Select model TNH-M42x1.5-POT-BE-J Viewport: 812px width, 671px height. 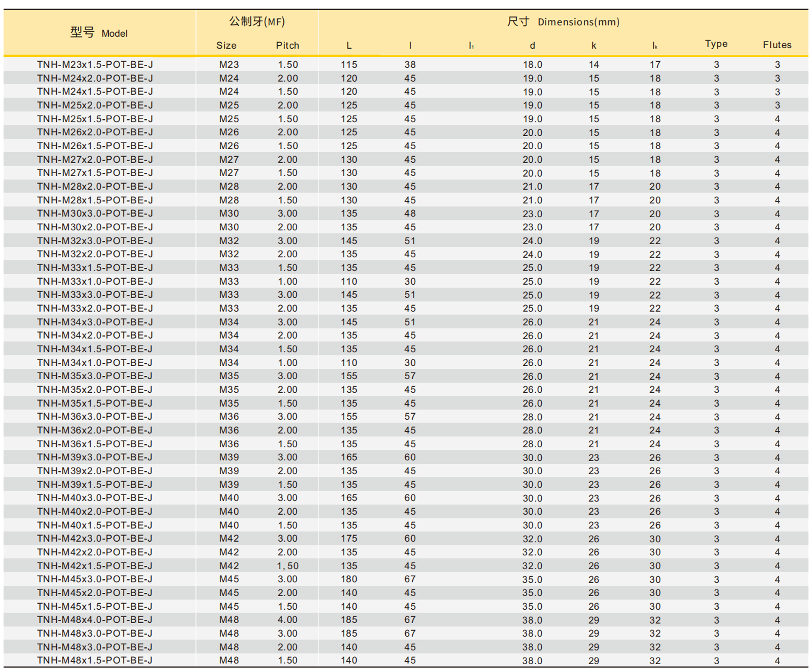95,565
